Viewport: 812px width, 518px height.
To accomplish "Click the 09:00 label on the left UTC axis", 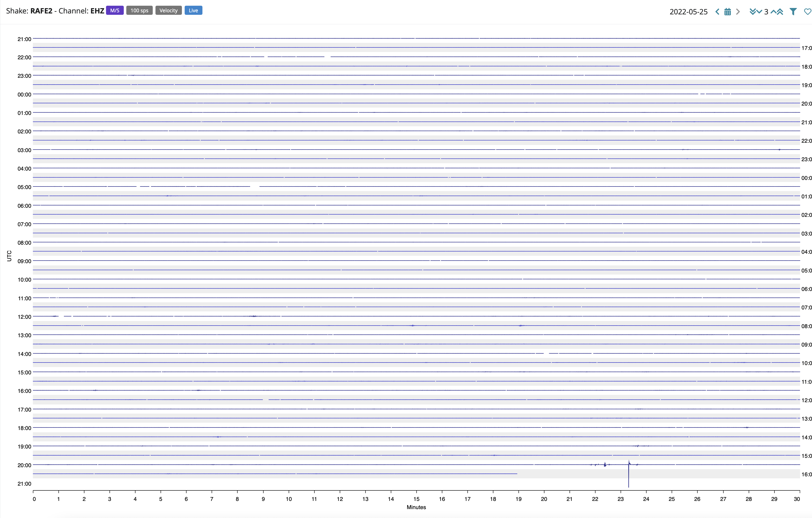I will tap(24, 261).
